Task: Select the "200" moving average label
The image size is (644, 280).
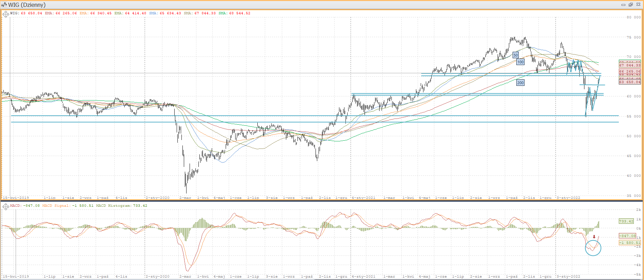Action: [520, 83]
